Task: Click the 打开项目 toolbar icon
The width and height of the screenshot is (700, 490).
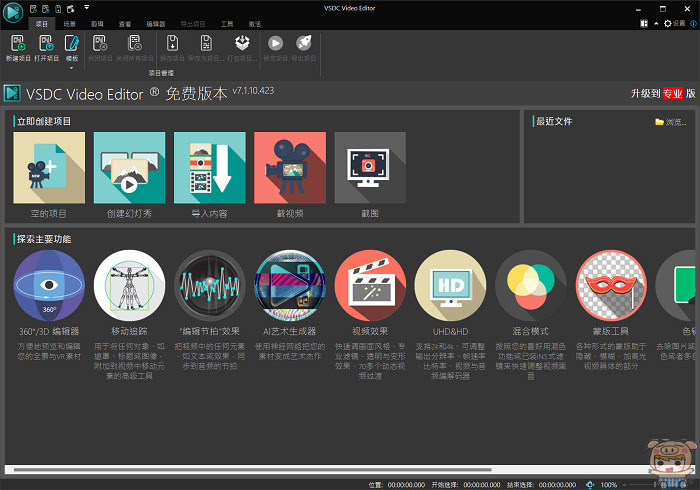Action: pos(46,43)
